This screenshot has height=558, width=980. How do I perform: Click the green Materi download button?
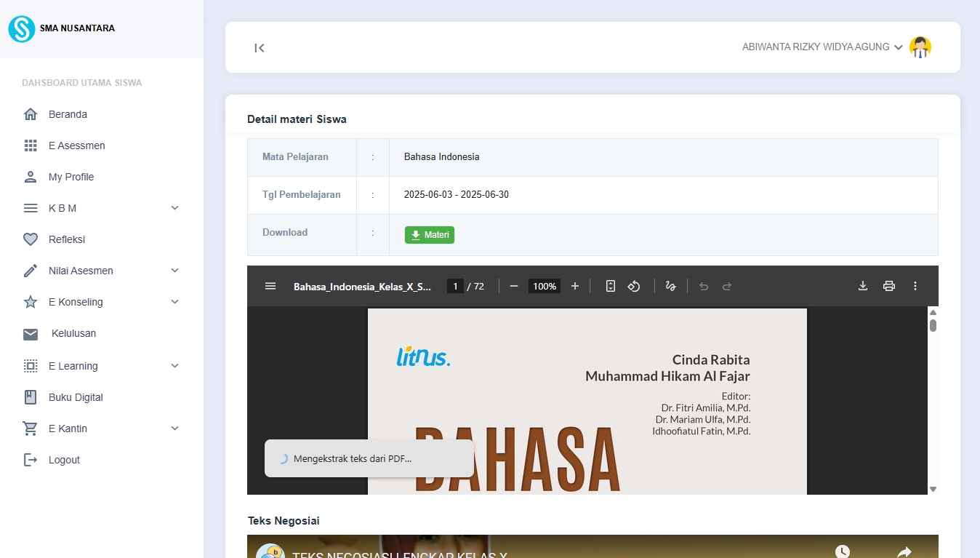point(430,235)
